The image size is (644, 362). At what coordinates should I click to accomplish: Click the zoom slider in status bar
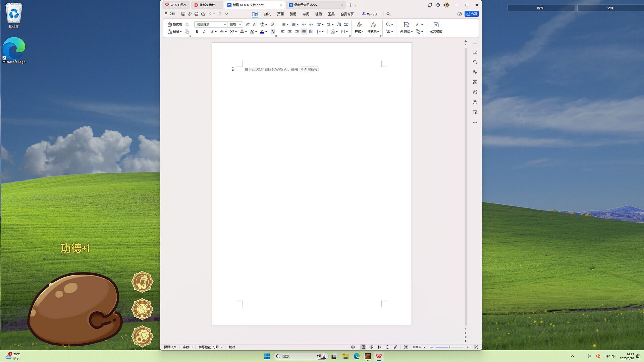(449, 347)
